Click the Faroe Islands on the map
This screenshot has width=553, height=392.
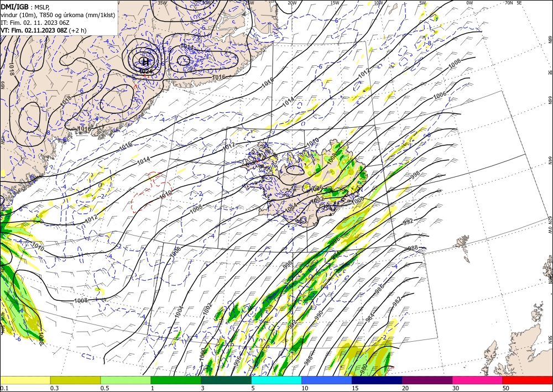463,248
